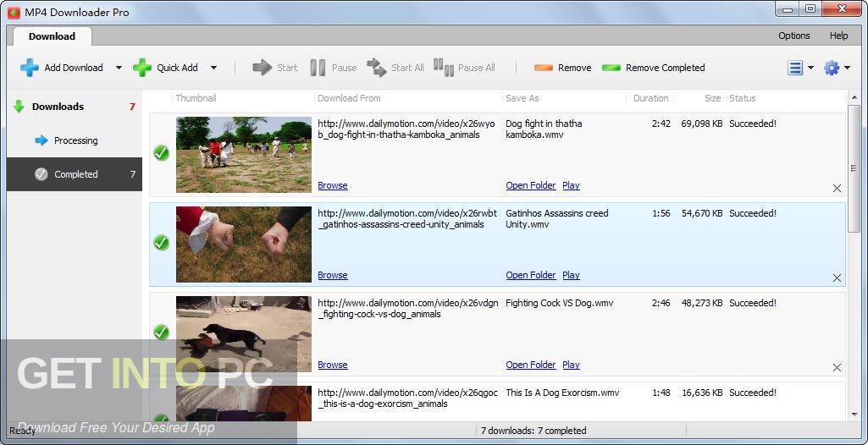Click the 54,670 KB size value
Viewport: 868px width, 445px height.
click(x=701, y=213)
